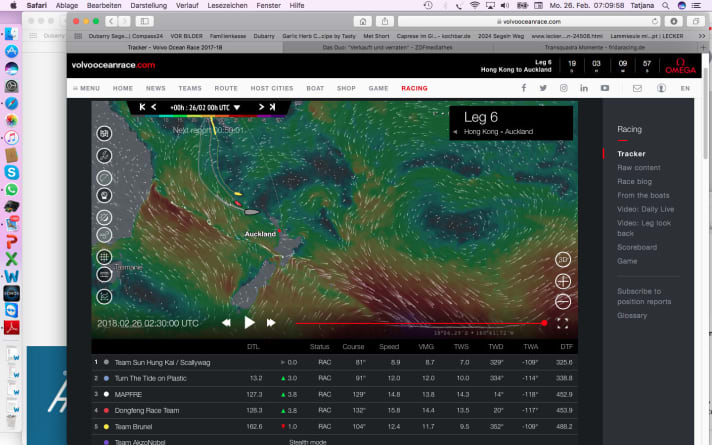Switch to the Transquadra Momente tab
Viewport: 712px width, 445px height.
click(x=594, y=47)
